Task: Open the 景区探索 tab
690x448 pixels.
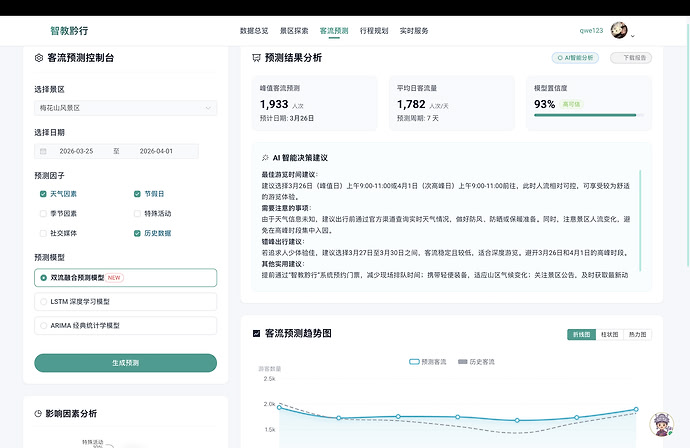Action: tap(294, 31)
